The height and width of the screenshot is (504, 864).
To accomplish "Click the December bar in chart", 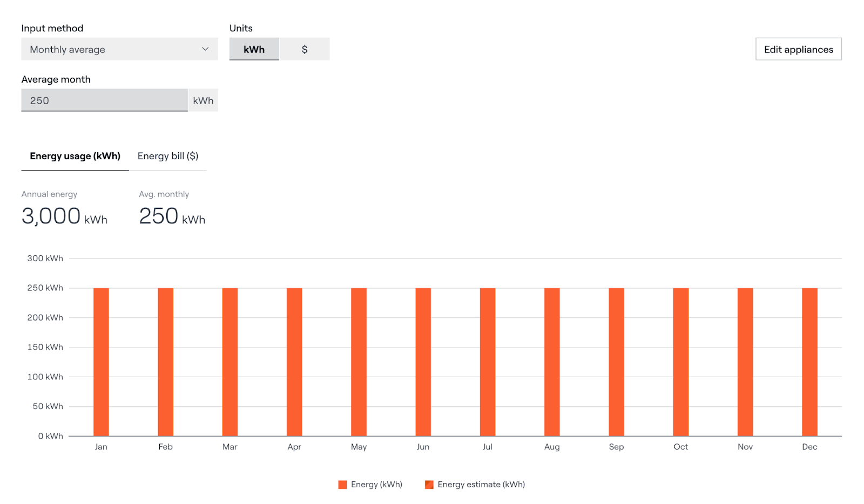I will pyautogui.click(x=809, y=362).
